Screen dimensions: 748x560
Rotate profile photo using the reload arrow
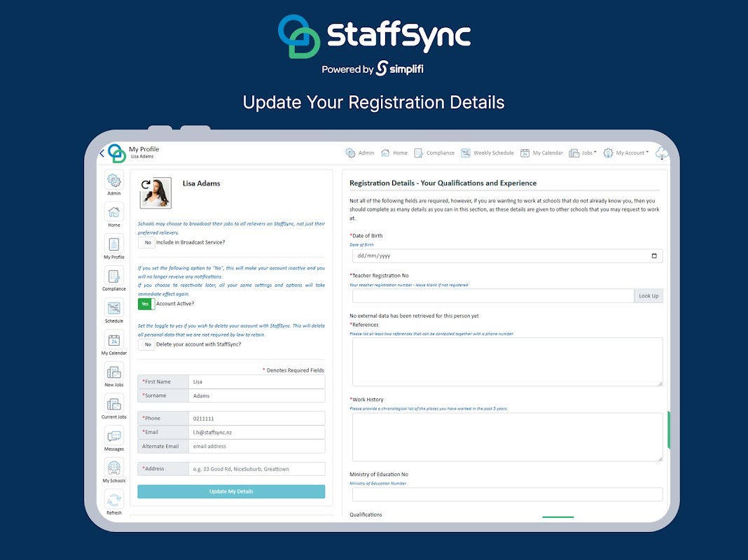[x=146, y=184]
